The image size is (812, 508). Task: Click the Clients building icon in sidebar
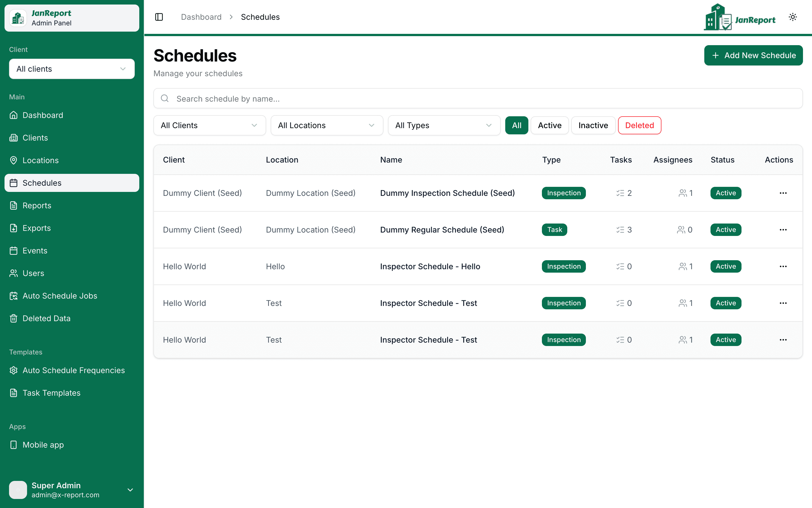pos(14,138)
